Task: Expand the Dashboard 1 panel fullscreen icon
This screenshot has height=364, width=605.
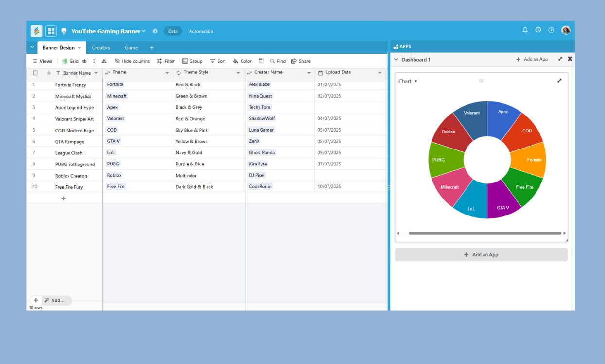Action: (x=560, y=59)
